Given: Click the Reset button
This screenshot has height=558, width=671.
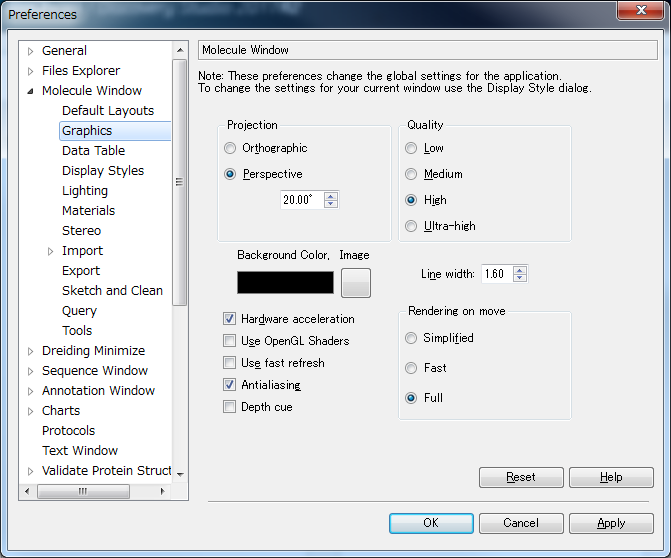Looking at the screenshot, I should tap(521, 478).
